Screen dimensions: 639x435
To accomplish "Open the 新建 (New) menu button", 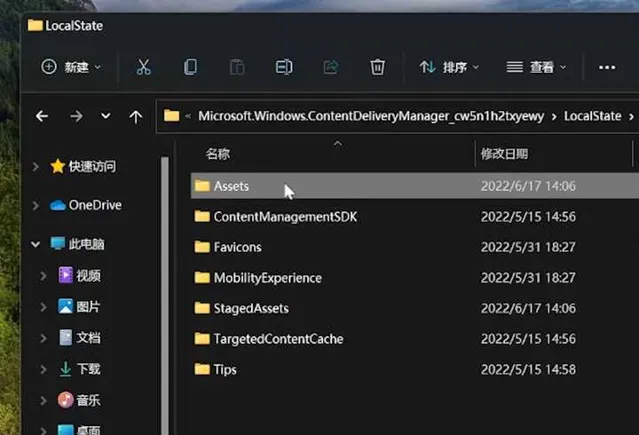I will point(71,67).
